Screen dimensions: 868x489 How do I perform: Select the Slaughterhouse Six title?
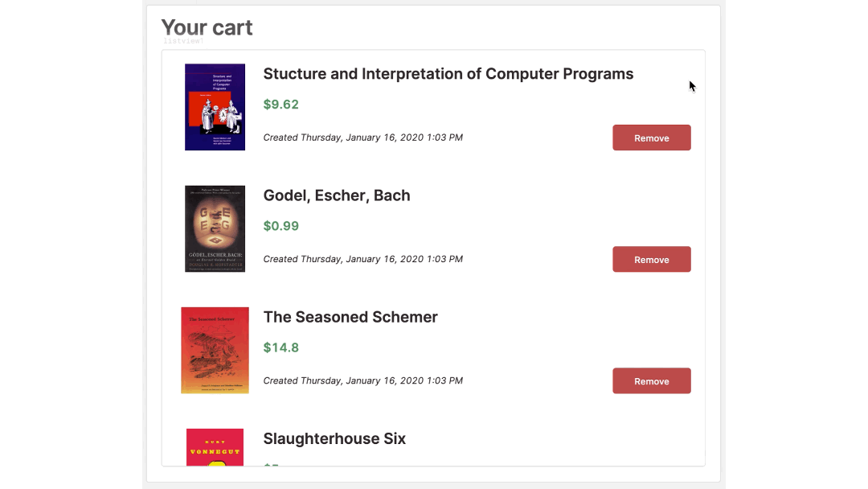pyautogui.click(x=334, y=438)
